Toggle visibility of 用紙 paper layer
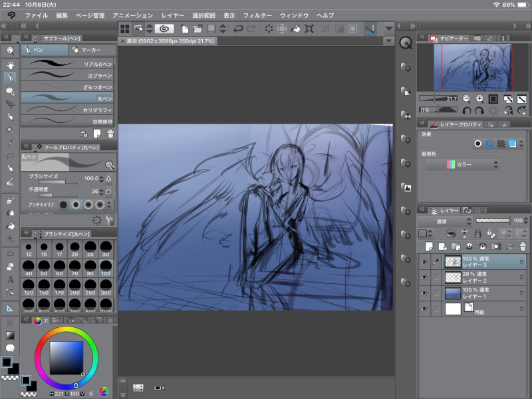Screen dimensions: 532x399 [424, 309]
